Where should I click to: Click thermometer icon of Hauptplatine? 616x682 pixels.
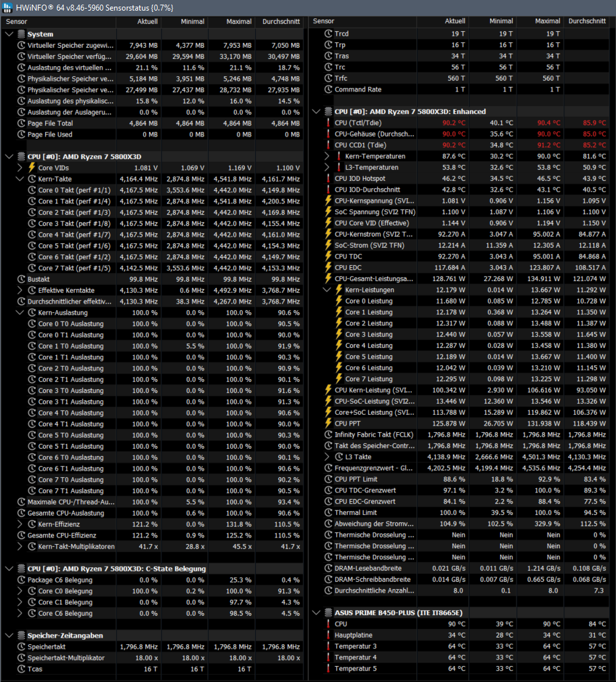(x=328, y=635)
